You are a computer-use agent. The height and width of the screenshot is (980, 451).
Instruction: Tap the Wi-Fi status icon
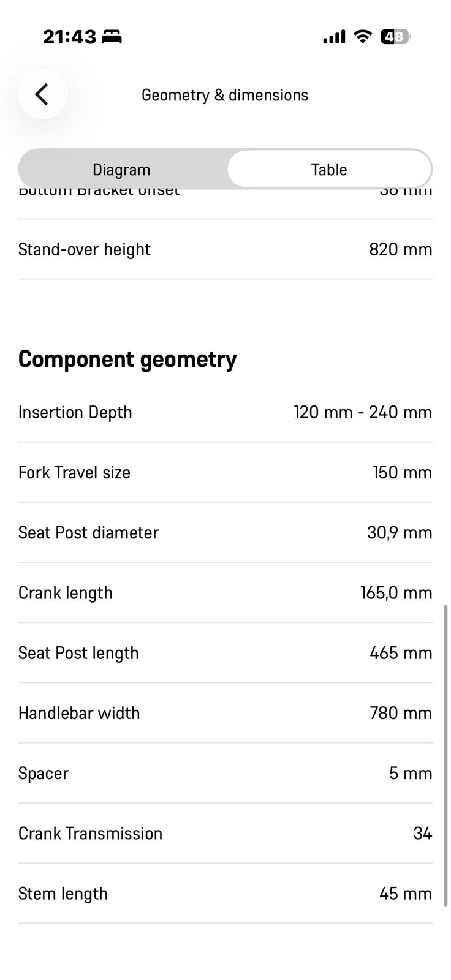363,37
